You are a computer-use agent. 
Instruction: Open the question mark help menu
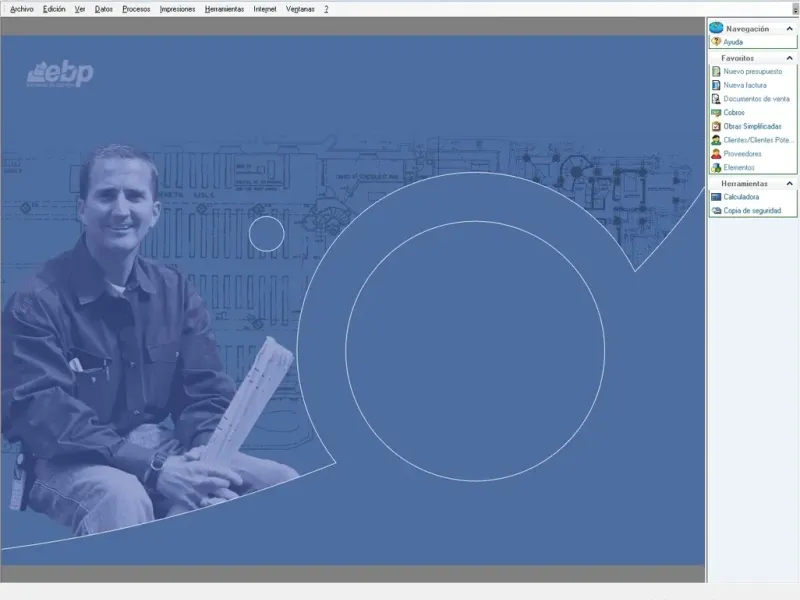326,9
